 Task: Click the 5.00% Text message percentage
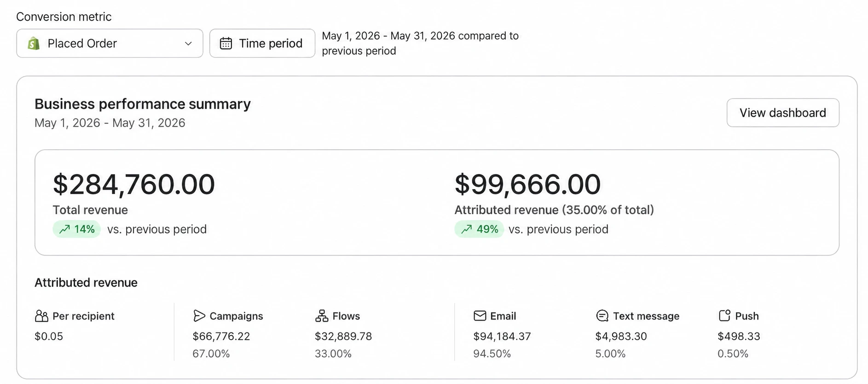tap(611, 354)
